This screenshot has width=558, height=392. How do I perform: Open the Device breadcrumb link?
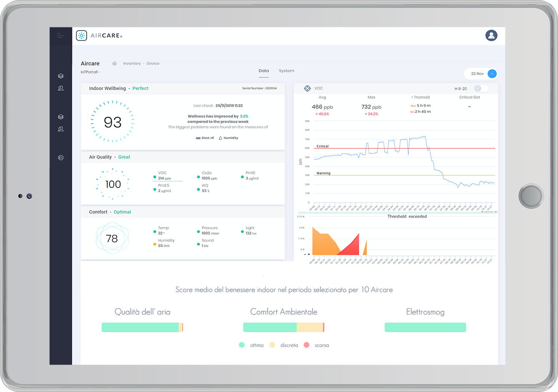pyautogui.click(x=153, y=64)
